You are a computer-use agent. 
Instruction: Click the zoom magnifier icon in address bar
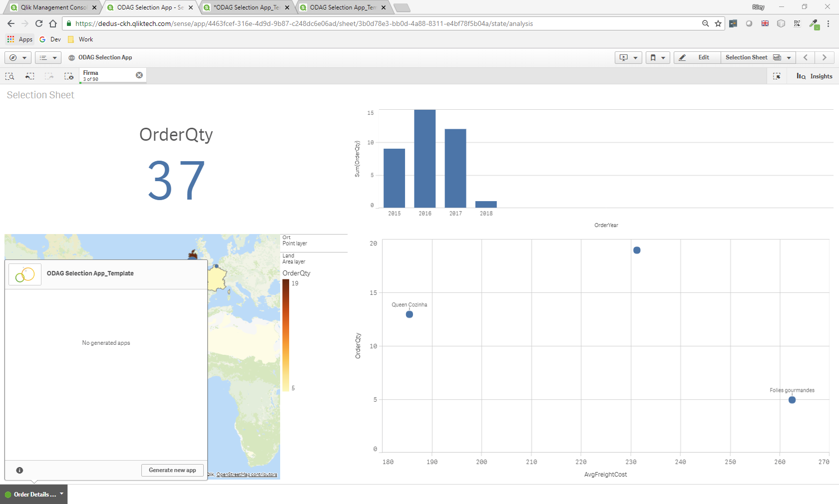(x=705, y=23)
